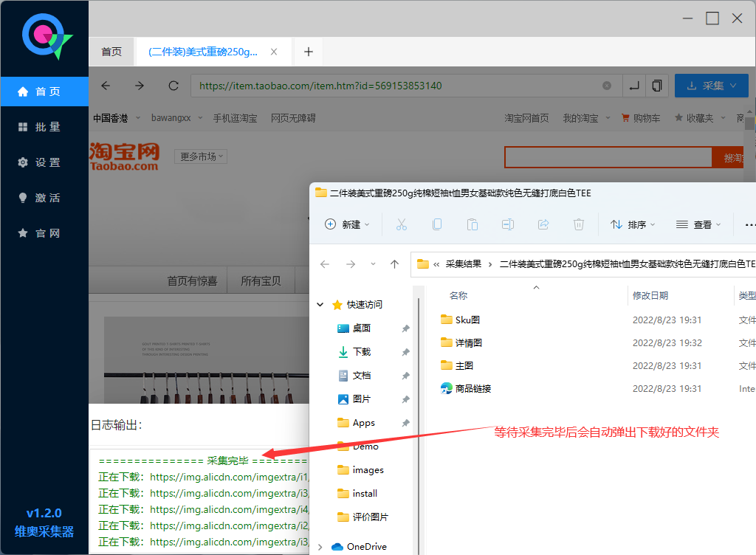Image resolution: width=756 pixels, height=555 pixels.
Task: Click the Cut icon in Explorer toolbar
Action: tap(402, 224)
